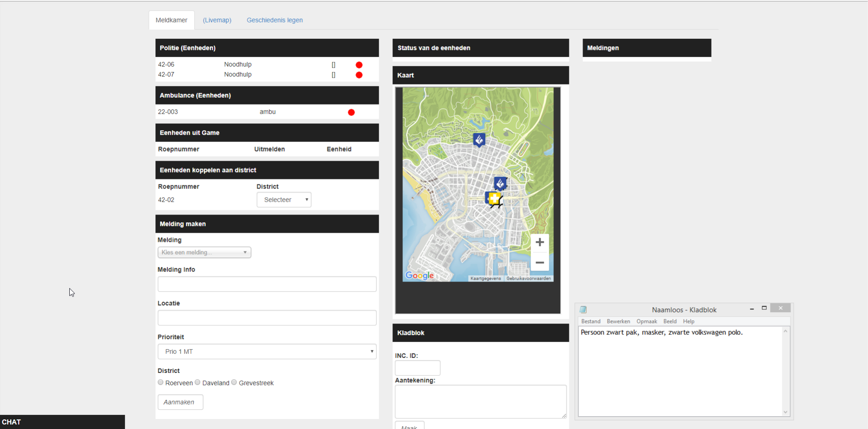Click the Notepad vertical scrollbar down arrow
This screenshot has height=429, width=868.
coord(785,412)
